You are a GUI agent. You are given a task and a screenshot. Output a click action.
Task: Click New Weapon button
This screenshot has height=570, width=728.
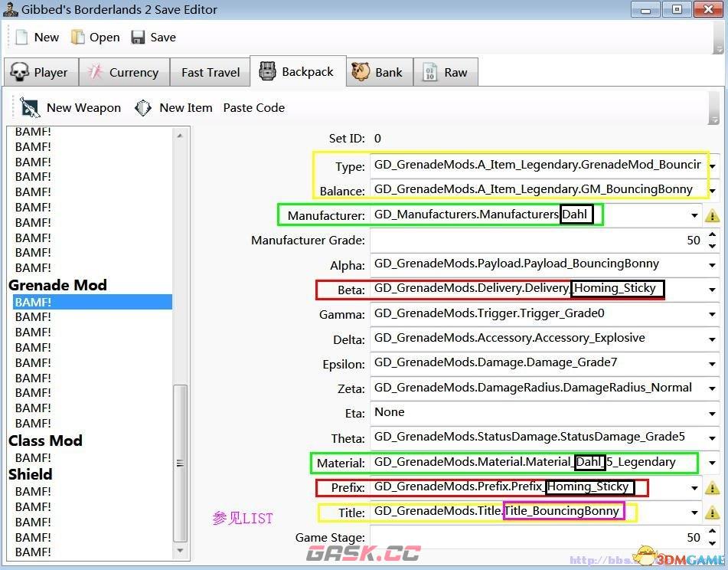tap(70, 108)
